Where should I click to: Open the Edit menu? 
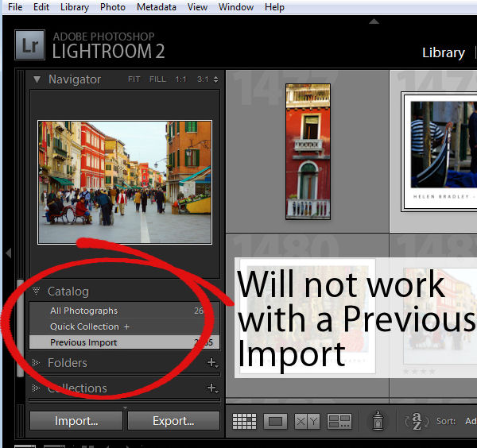(x=41, y=7)
